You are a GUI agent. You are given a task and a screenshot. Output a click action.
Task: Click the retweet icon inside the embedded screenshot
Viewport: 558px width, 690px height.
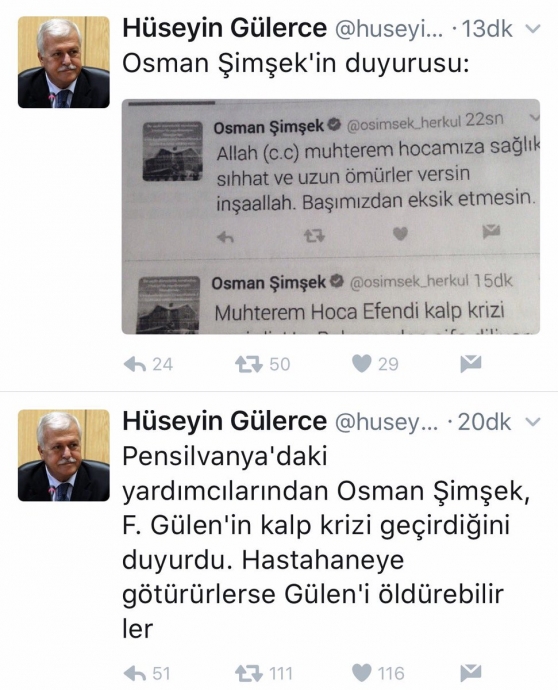(x=314, y=236)
